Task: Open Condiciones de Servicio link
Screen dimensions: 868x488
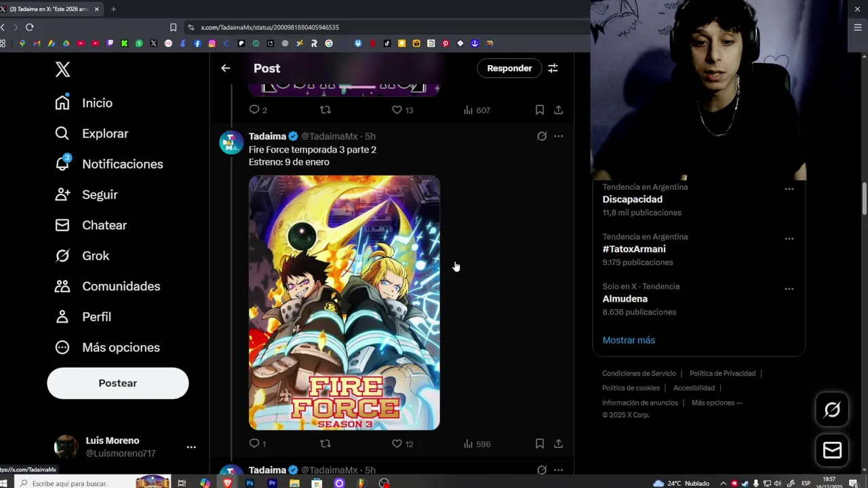Action: [639, 373]
